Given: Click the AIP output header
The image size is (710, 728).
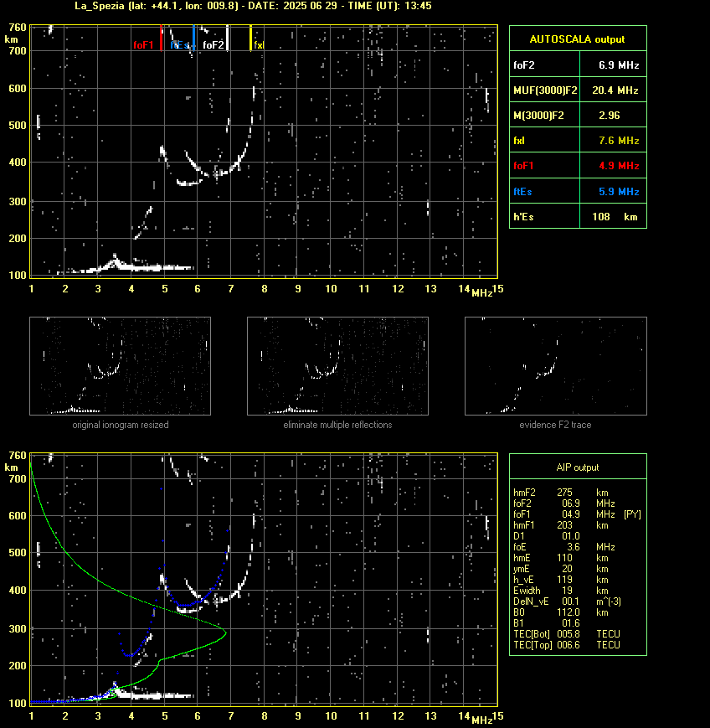Looking at the screenshot, I should pyautogui.click(x=578, y=467).
